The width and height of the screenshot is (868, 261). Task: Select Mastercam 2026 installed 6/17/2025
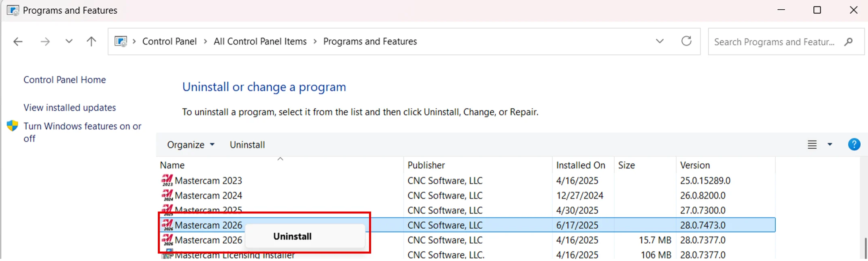point(467,225)
